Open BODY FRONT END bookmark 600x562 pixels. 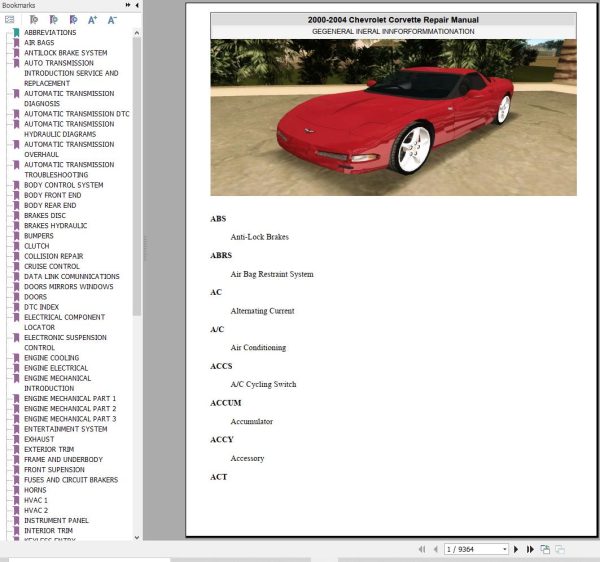53,195
